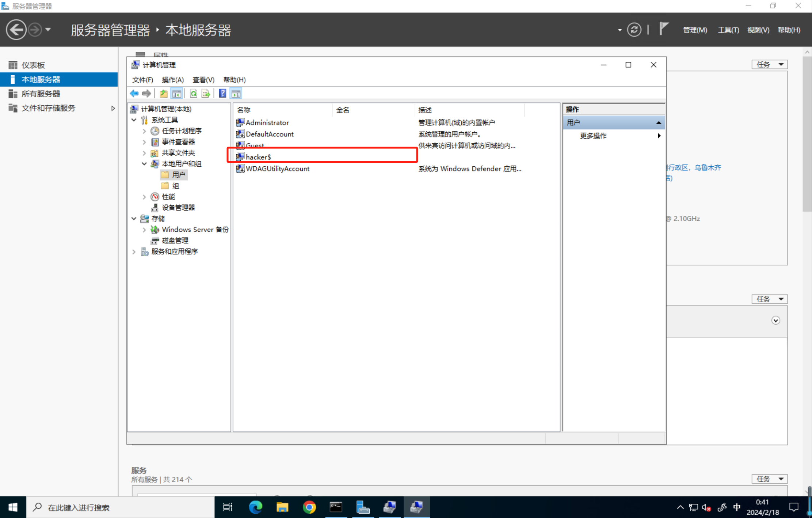Image resolution: width=812 pixels, height=518 pixels.
Task: Click the Up one level folder icon
Action: (x=164, y=94)
